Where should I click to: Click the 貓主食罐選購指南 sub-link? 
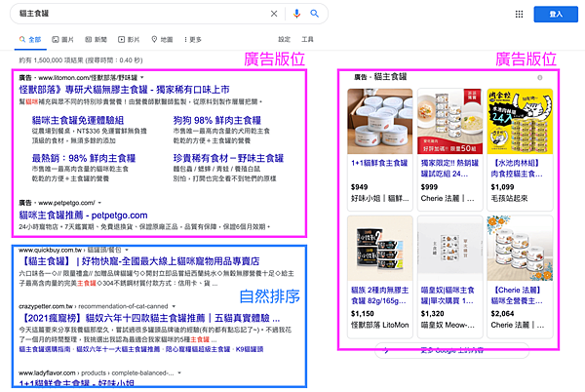point(45,349)
